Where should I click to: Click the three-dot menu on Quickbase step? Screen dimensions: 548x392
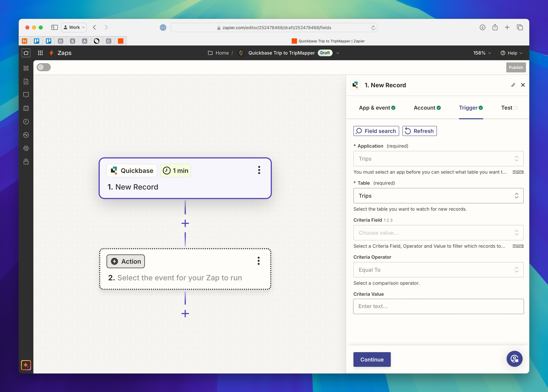(x=259, y=170)
